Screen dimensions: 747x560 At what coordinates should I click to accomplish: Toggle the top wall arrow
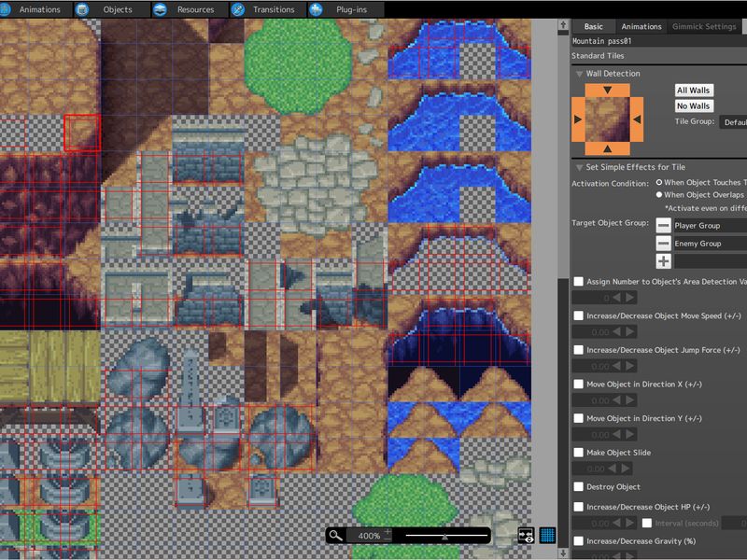(x=608, y=90)
